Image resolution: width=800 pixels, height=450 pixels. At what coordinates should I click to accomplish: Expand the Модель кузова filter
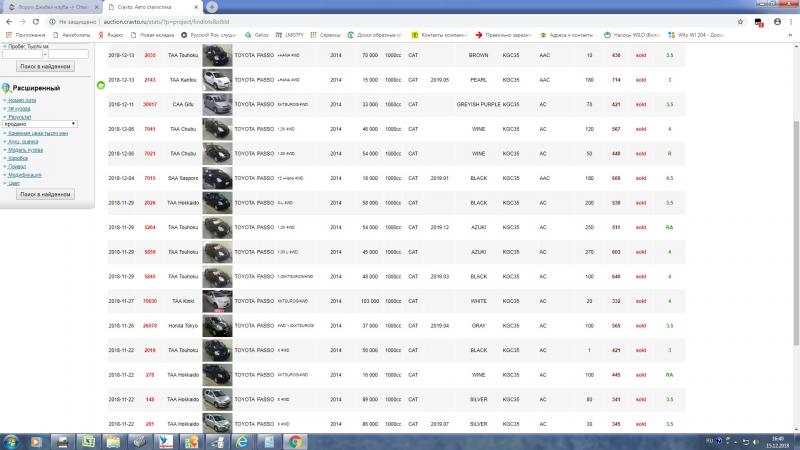pos(26,150)
